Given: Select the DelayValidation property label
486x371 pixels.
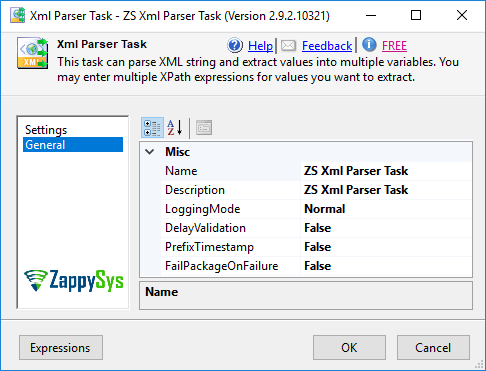Looking at the screenshot, I should tap(205, 228).
